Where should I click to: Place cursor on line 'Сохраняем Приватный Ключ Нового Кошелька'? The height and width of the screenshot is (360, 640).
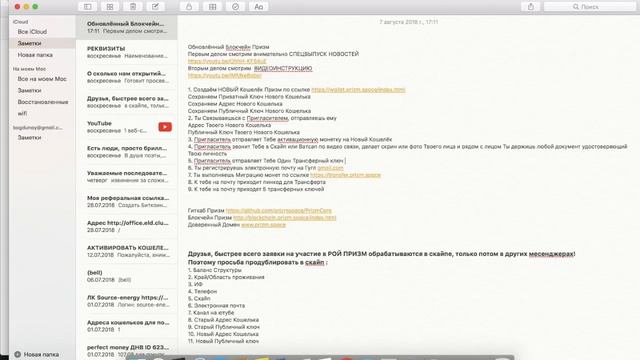point(249,97)
